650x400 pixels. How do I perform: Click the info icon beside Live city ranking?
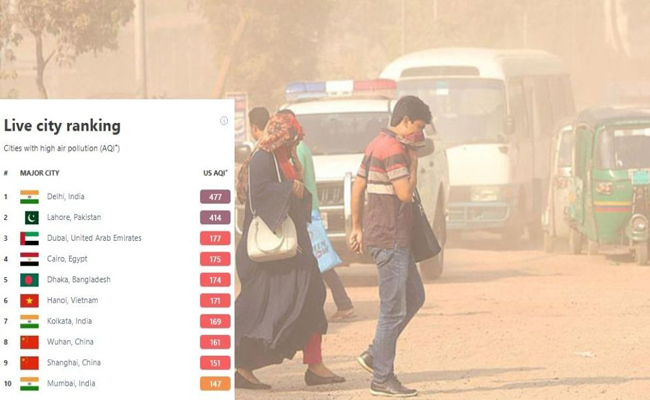pos(224,121)
